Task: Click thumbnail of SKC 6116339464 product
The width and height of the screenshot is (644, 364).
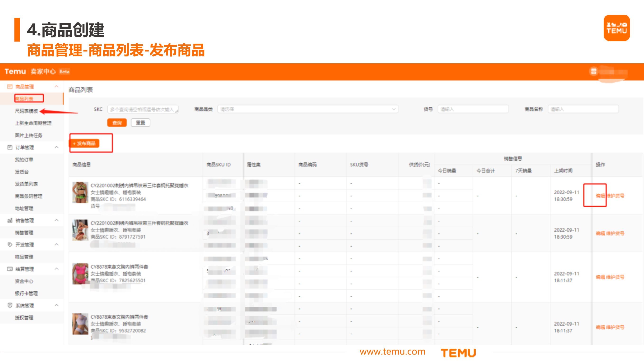Action: pyautogui.click(x=80, y=192)
